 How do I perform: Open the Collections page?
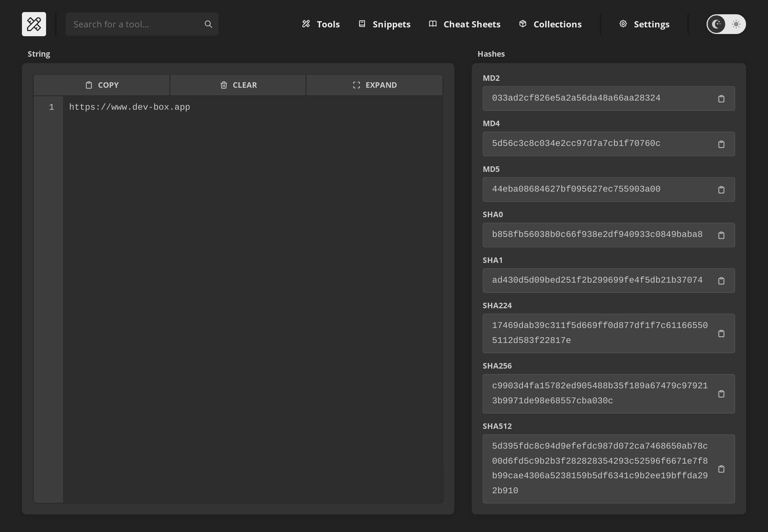[x=550, y=24]
